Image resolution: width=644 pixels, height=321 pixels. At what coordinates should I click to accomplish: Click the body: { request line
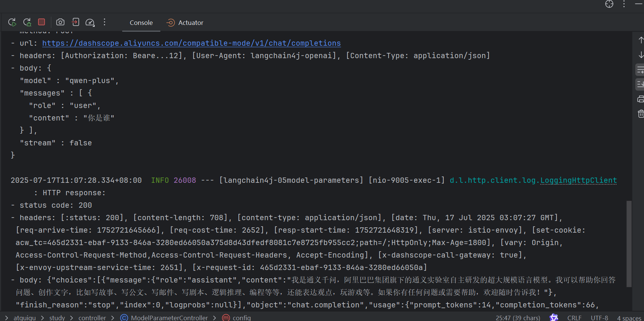click(31, 68)
